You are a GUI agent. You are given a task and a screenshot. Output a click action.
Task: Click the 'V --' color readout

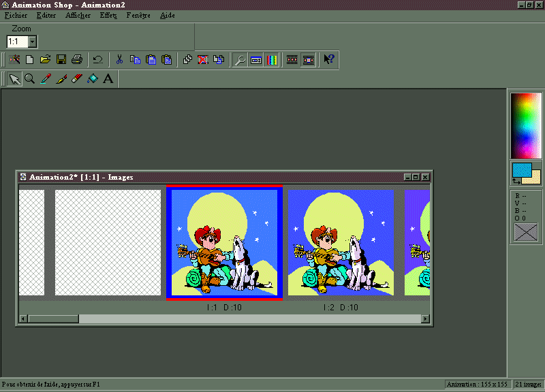click(520, 203)
